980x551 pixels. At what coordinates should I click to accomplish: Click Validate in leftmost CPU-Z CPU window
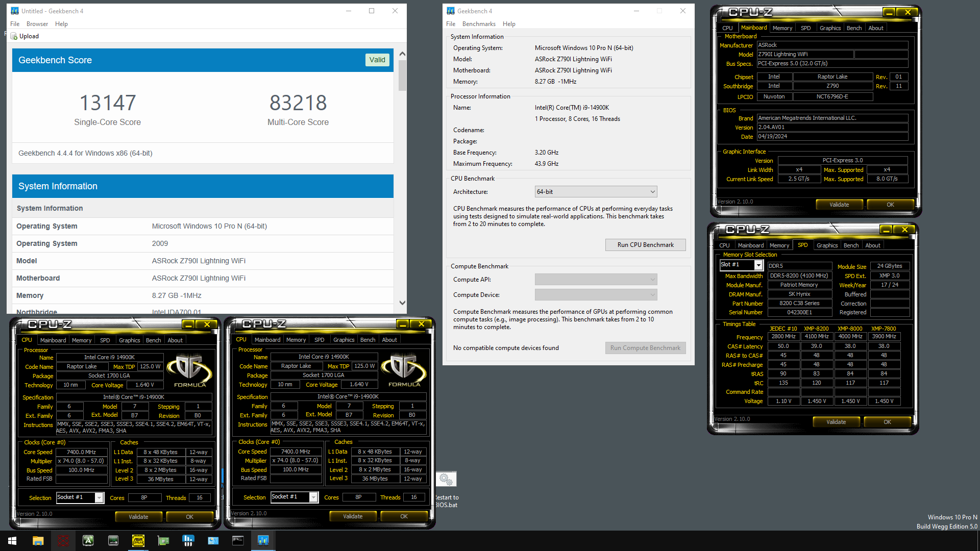[138, 517]
